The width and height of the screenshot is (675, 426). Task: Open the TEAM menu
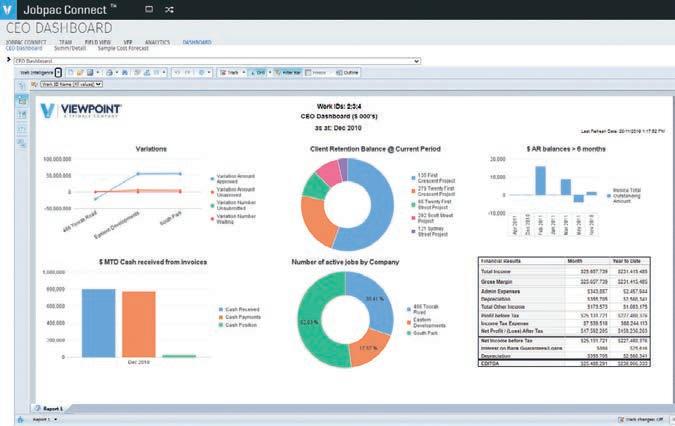tap(65, 42)
